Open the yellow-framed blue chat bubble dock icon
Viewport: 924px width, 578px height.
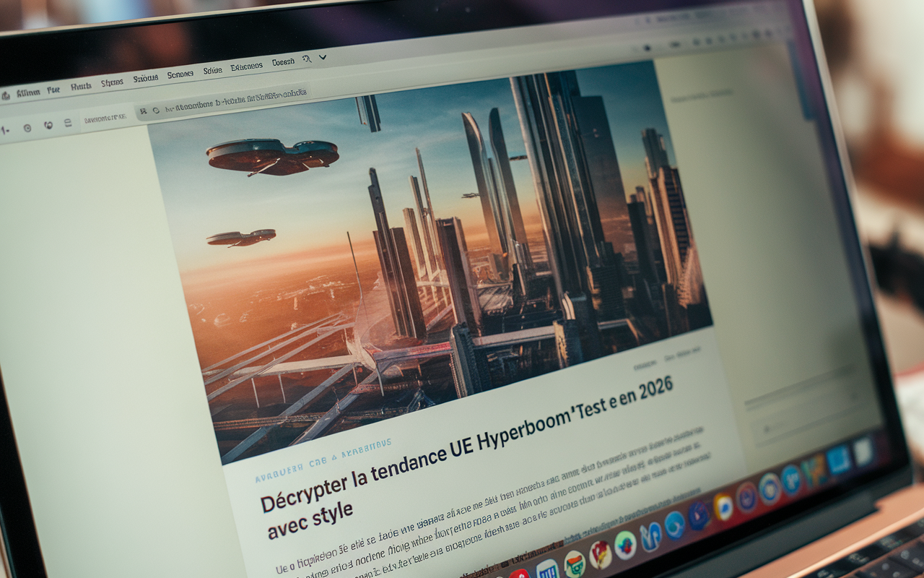pyautogui.click(x=723, y=506)
